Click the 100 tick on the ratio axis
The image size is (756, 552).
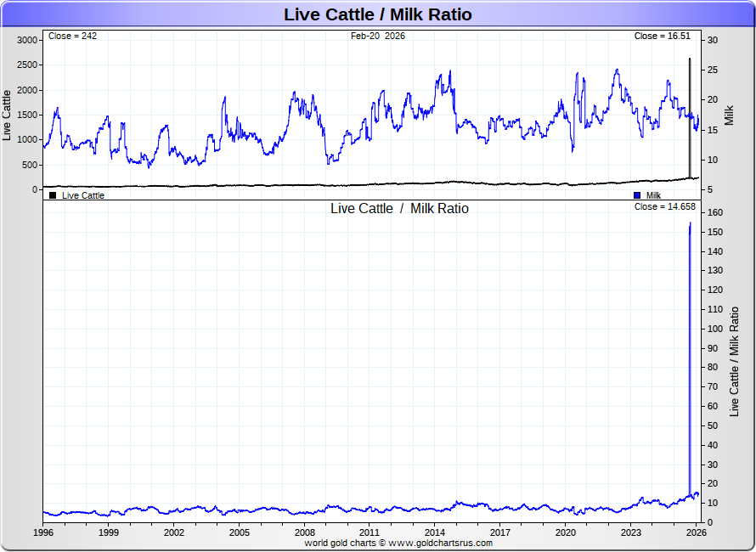(x=715, y=329)
